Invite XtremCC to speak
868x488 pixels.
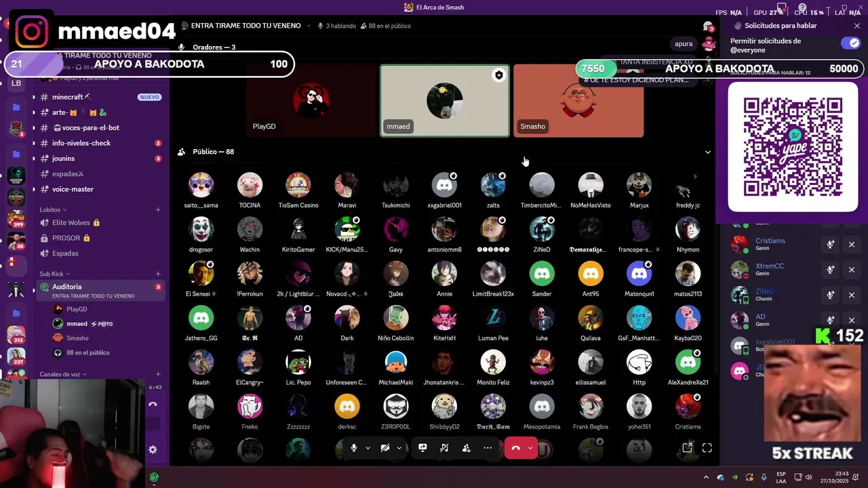(x=831, y=269)
